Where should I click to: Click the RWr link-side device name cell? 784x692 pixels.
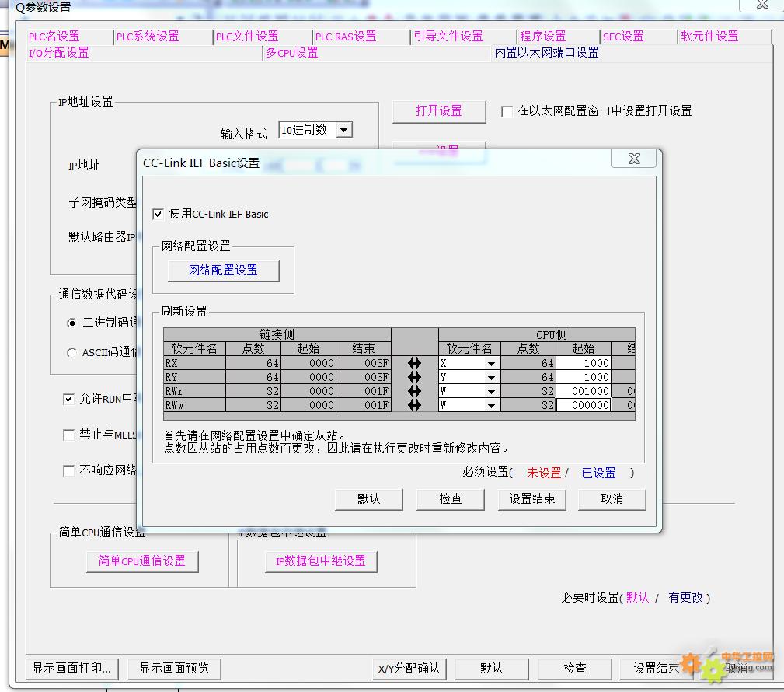click(x=194, y=391)
